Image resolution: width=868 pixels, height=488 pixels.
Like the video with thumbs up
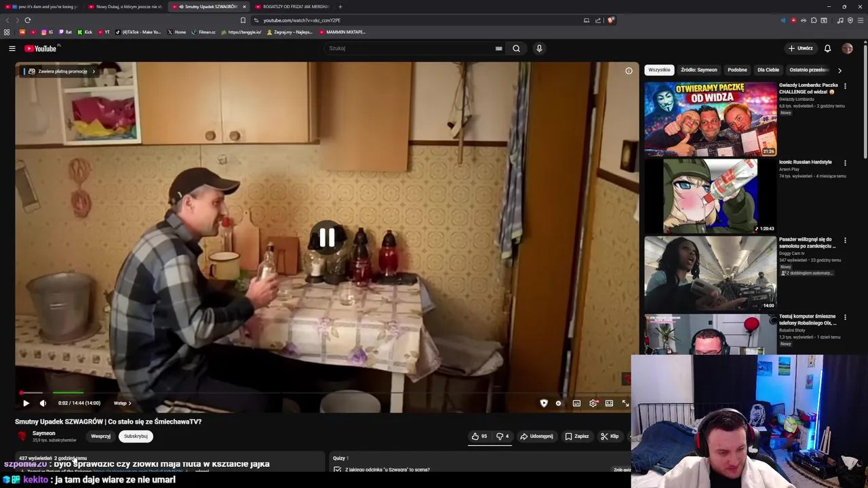tap(480, 436)
